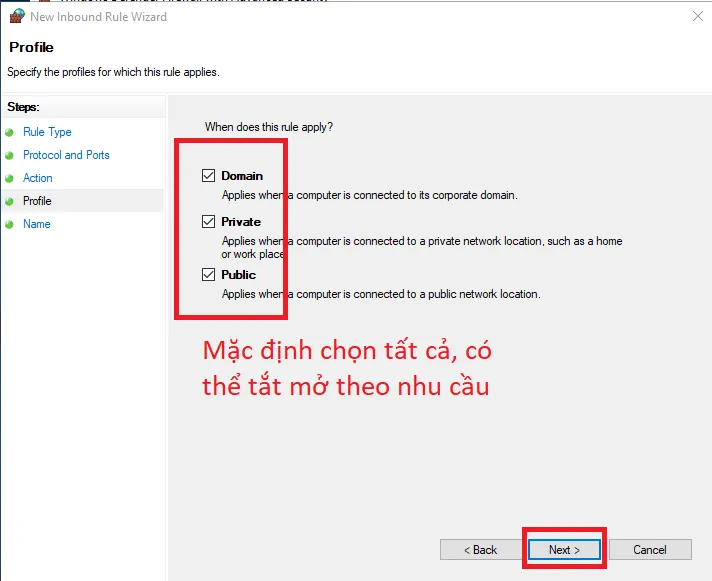
Task: Jump to Protocol and Ports step
Action: tap(66, 155)
